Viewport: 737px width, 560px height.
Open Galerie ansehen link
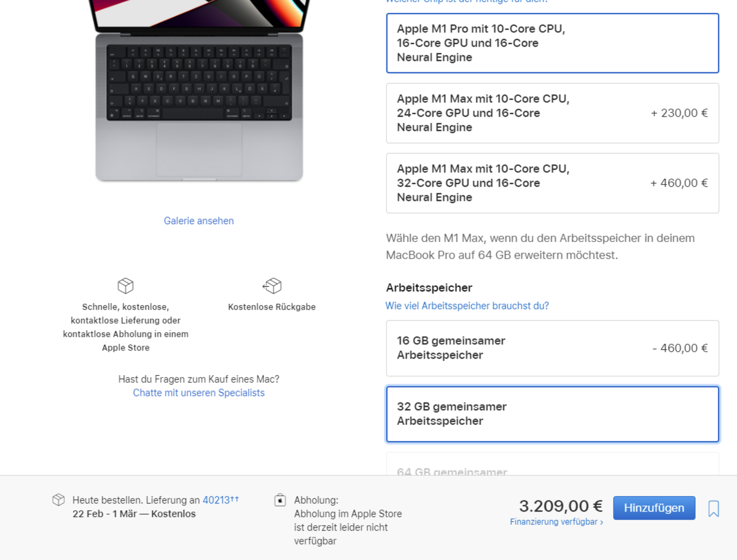point(198,221)
